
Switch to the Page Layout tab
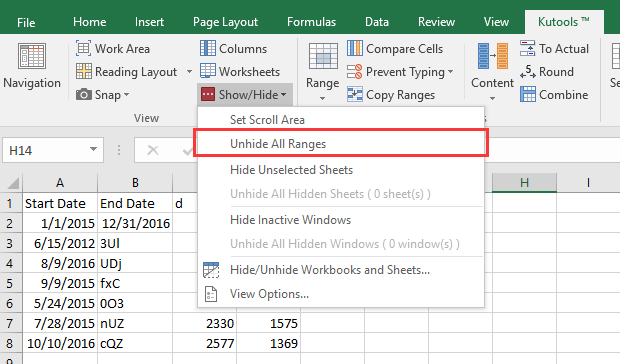click(225, 22)
